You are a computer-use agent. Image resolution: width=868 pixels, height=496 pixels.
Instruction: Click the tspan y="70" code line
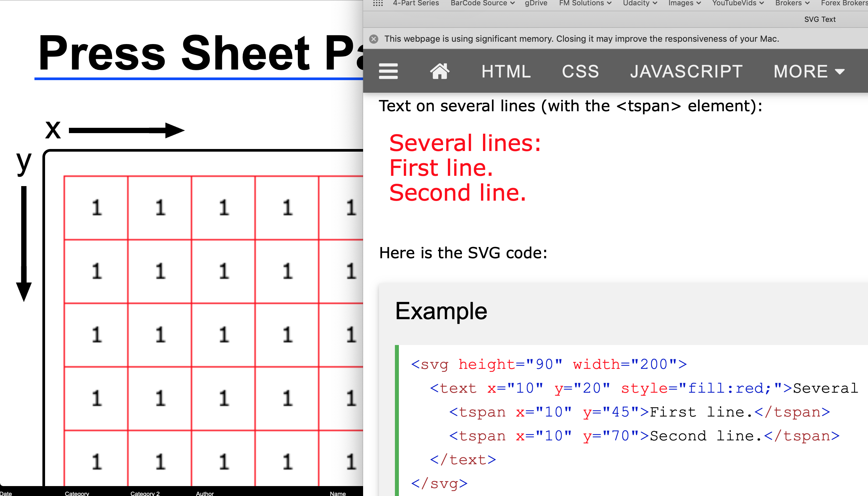pos(644,436)
